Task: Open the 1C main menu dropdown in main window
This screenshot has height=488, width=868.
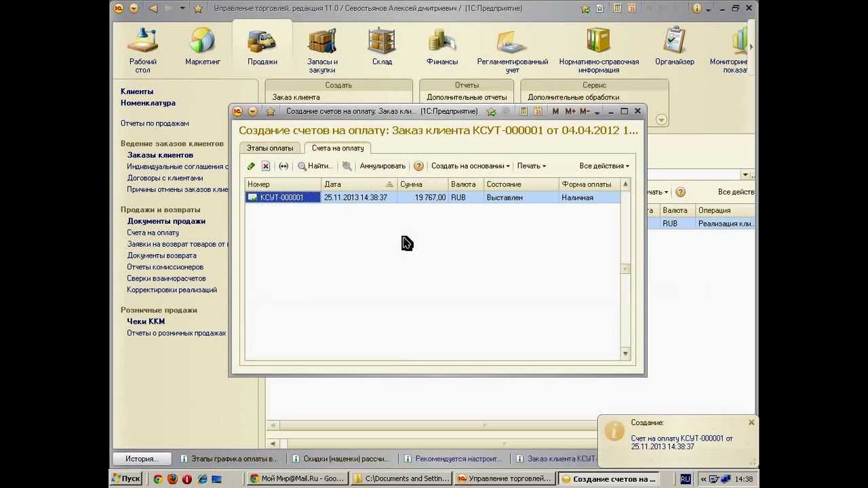Action: point(134,8)
